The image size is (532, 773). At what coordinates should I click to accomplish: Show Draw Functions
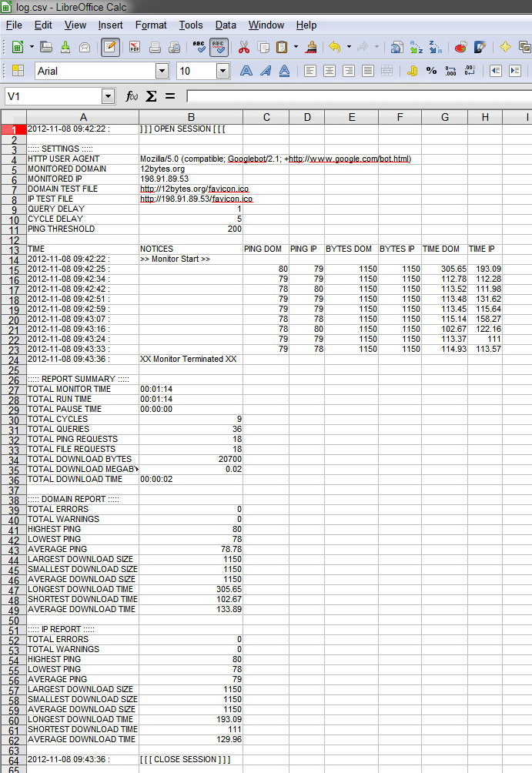[x=480, y=47]
